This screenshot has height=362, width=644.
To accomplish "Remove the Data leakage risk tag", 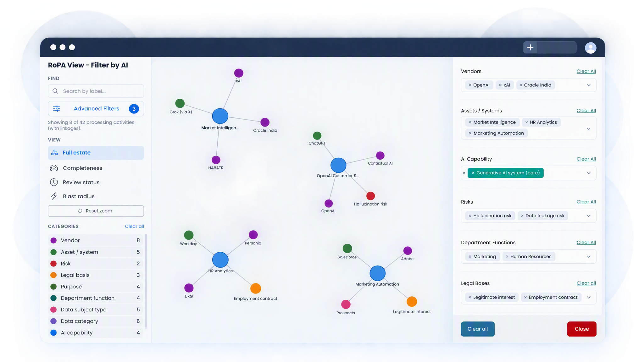I will pos(522,216).
